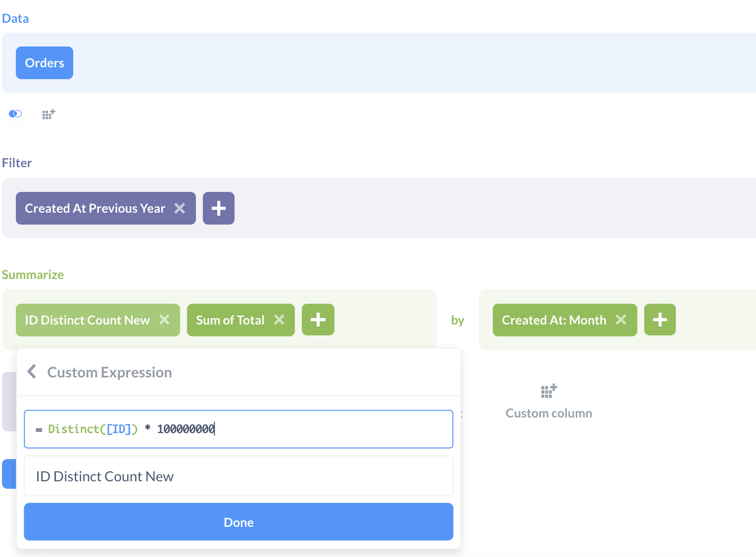The height and width of the screenshot is (557, 756).
Task: Edit the ID Distinct Count New name field
Action: [x=238, y=476]
